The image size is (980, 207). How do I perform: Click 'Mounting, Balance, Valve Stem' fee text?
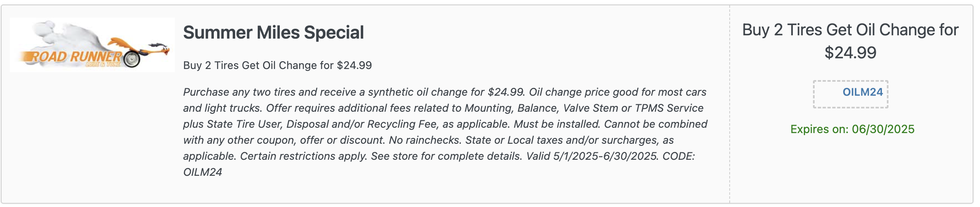pos(541,108)
